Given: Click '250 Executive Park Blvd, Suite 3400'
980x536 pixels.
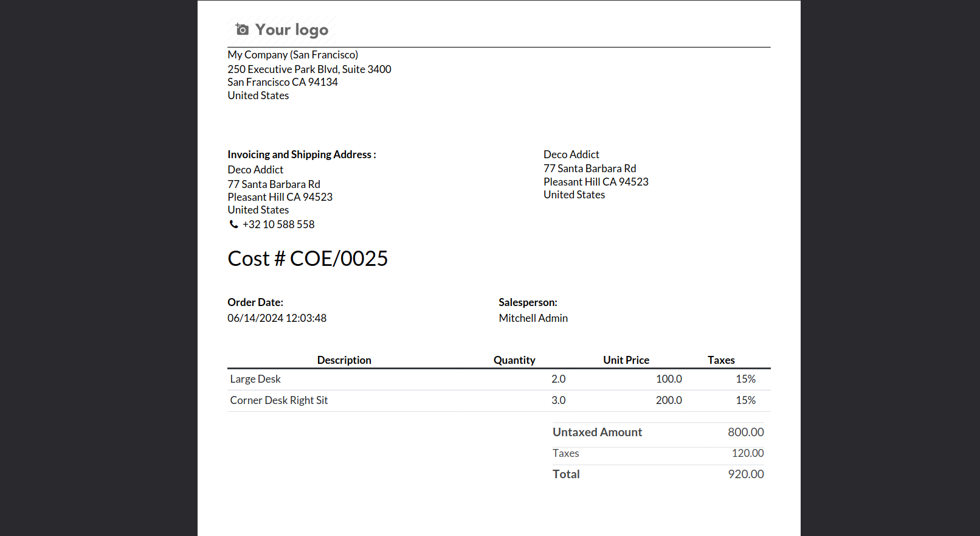Looking at the screenshot, I should click(309, 69).
